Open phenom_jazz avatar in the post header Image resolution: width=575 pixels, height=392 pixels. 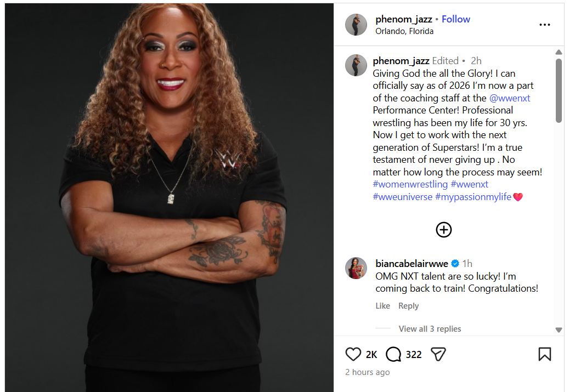(356, 25)
